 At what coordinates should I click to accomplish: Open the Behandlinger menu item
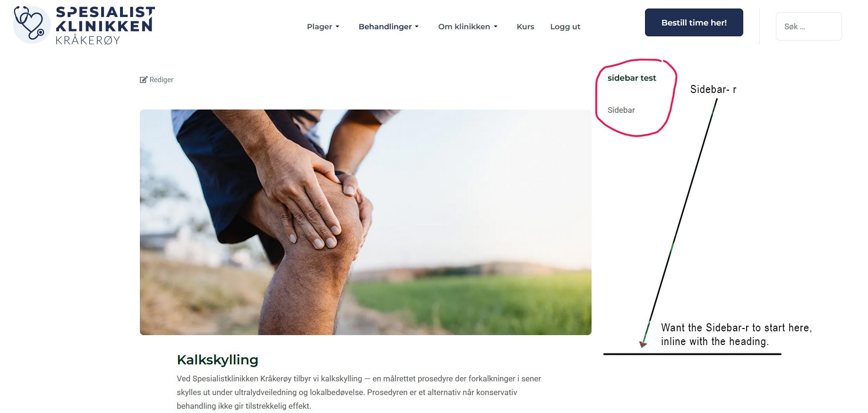point(385,27)
